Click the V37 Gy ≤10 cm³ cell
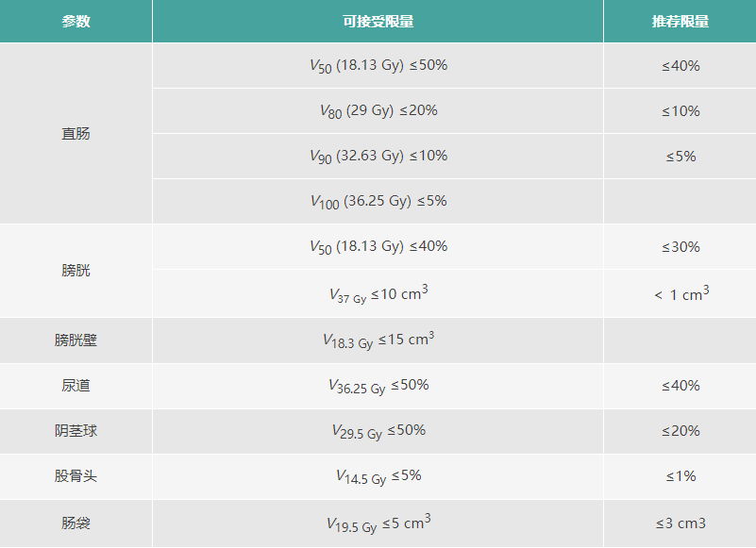This screenshot has width=756, height=548. click(378, 294)
